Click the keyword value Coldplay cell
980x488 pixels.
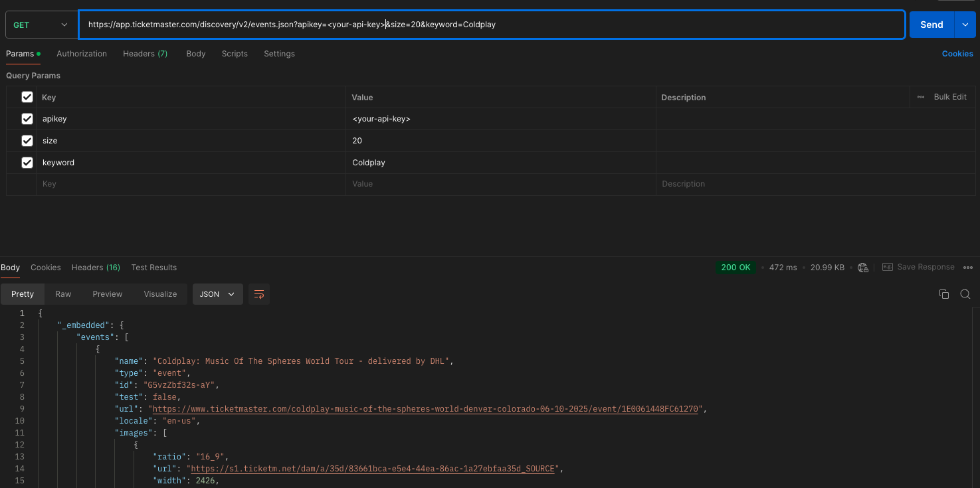pos(500,163)
